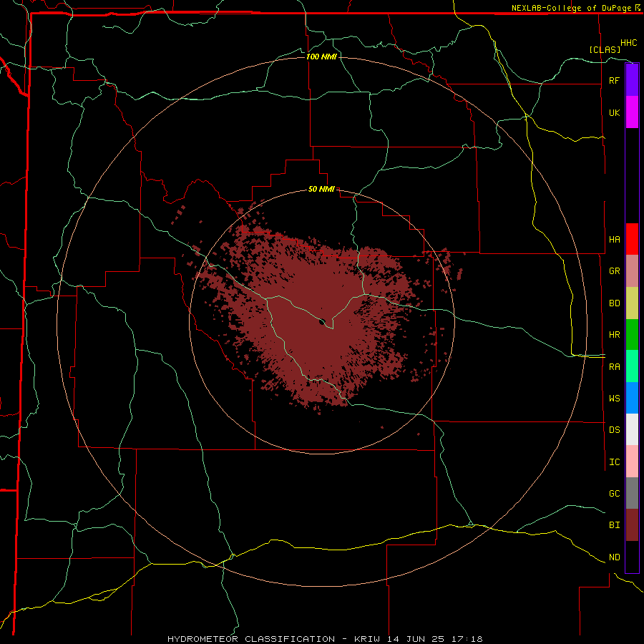Choose the DS white legend swatch
This screenshot has height=644, width=644.
coord(632,429)
